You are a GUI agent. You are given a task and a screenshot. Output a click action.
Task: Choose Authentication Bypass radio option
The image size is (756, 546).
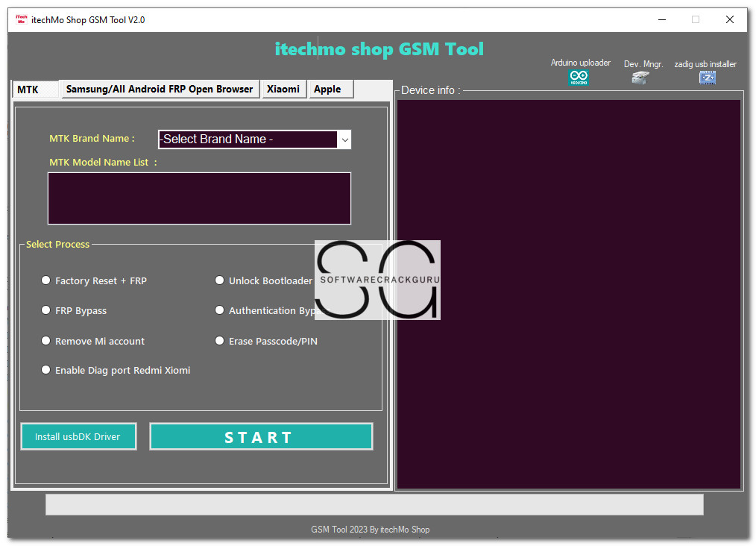219,310
